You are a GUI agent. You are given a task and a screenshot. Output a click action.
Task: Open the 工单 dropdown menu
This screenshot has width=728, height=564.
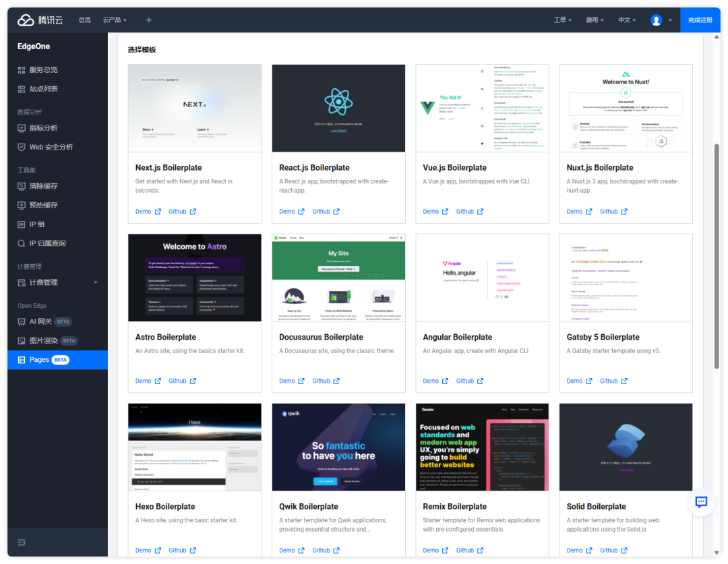click(x=563, y=20)
